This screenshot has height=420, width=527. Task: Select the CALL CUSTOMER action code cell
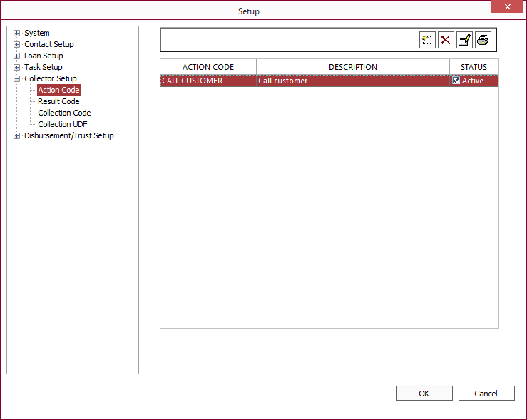[x=208, y=81]
